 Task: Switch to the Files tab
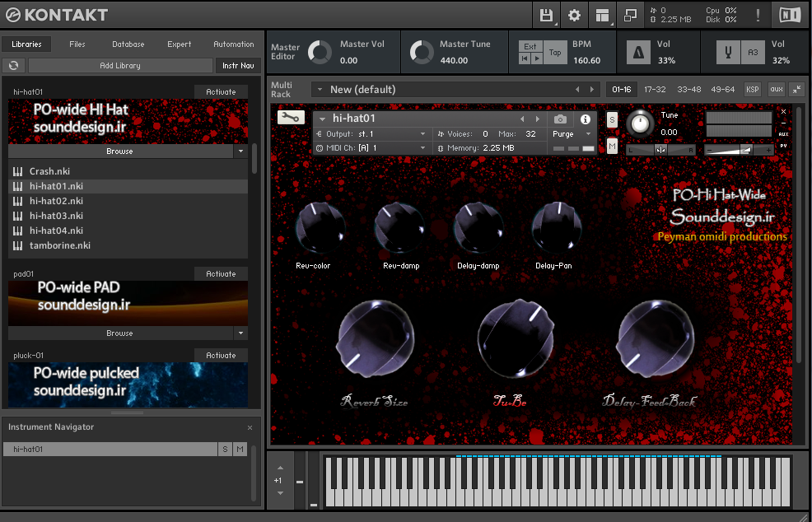tap(77, 44)
